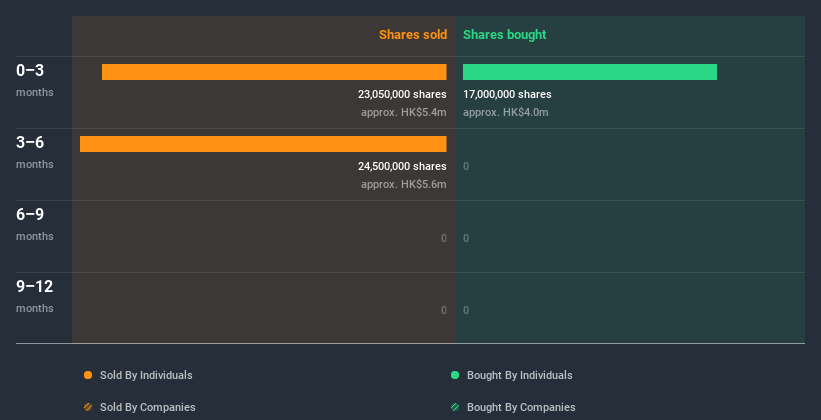Click the 9–12 months row label
Viewport: 821px width, 420px height.
(x=35, y=296)
